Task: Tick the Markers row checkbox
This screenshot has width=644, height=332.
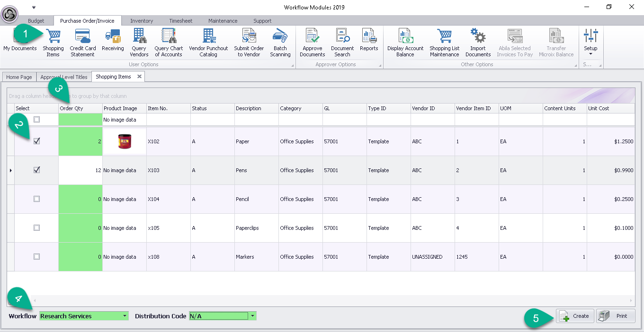Action: [x=37, y=257]
